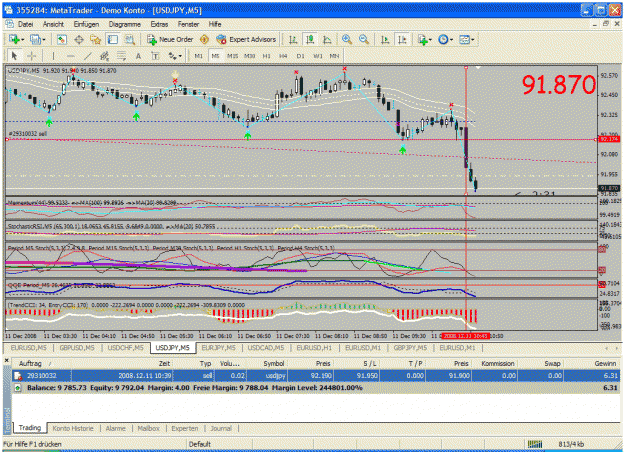Open the Konto Historie terminal tab
625x452 pixels.
pos(73,428)
